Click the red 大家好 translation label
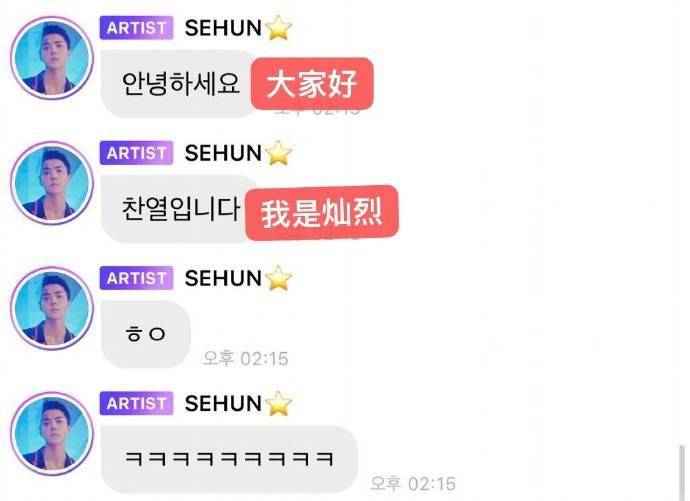The width and height of the screenshot is (690, 501). click(x=312, y=84)
